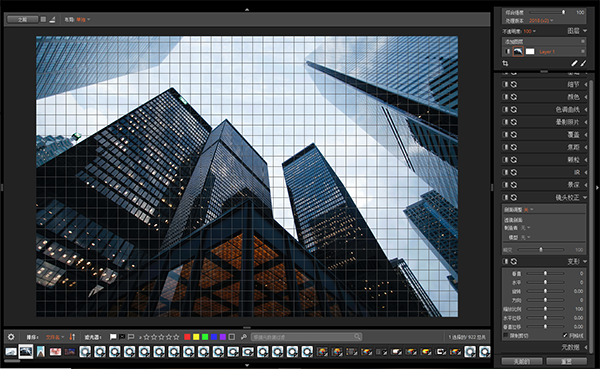Open the layout dropdown in top toolbar

coord(83,20)
